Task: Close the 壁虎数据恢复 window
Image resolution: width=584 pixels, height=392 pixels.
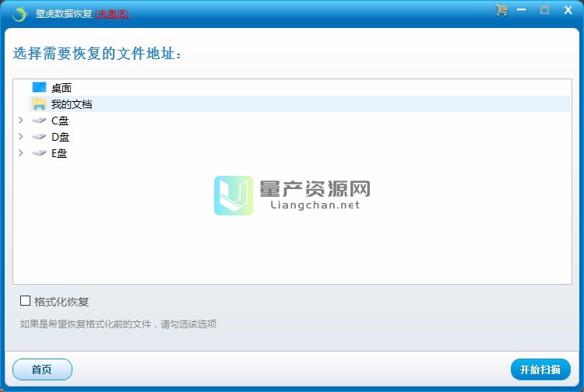Action: [x=568, y=10]
